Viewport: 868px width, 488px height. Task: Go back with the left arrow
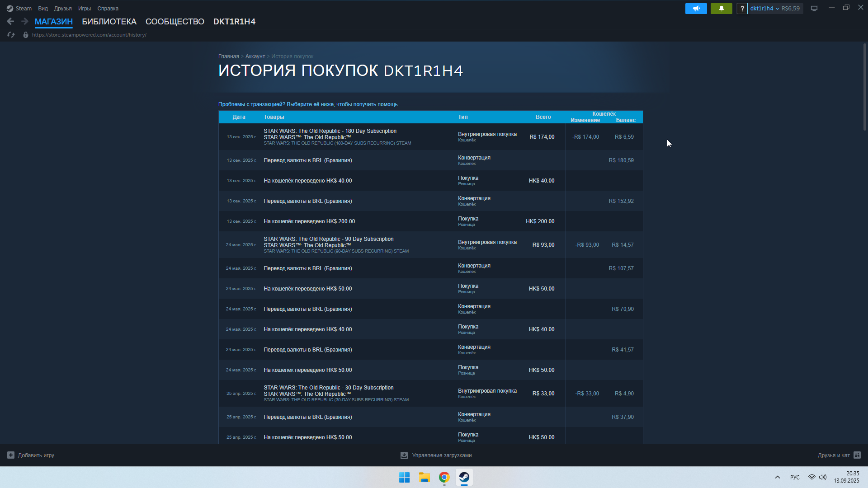point(10,21)
